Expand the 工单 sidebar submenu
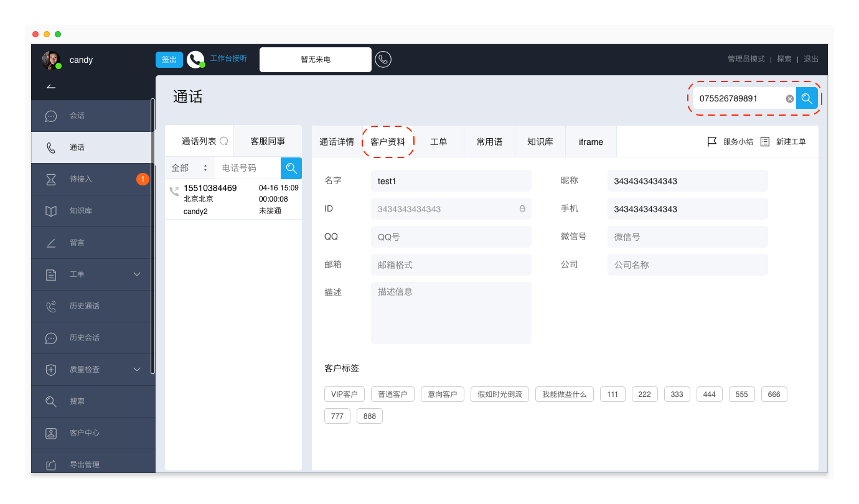 click(x=137, y=274)
